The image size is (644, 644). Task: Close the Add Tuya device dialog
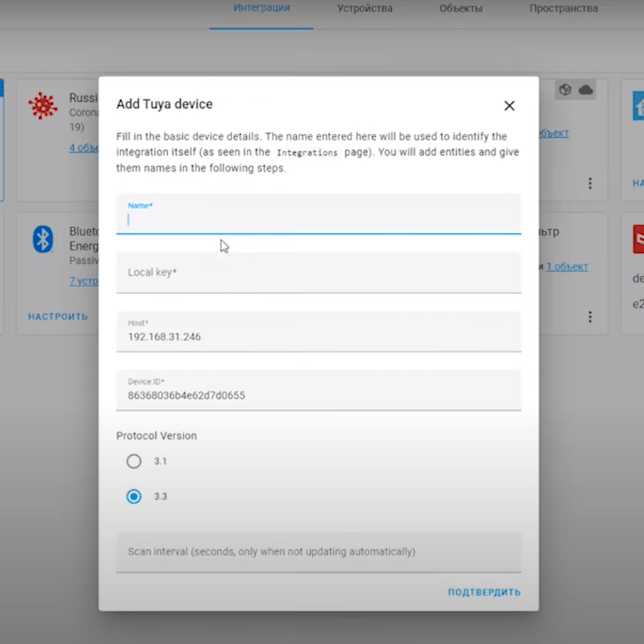[509, 105]
